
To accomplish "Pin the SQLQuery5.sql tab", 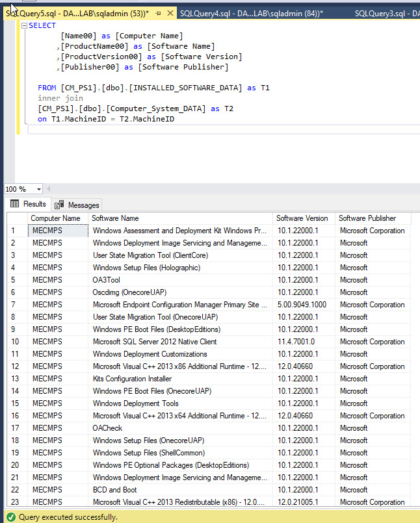I will pyautogui.click(x=158, y=13).
